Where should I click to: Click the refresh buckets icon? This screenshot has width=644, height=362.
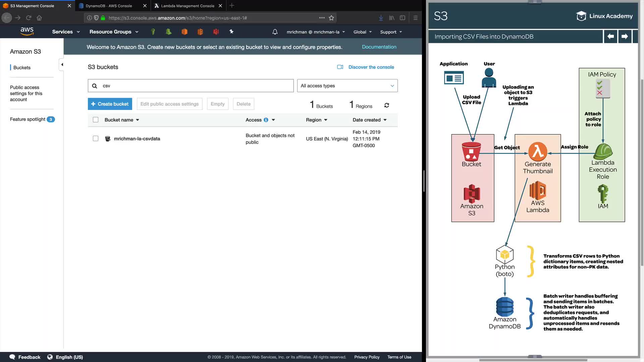386,105
